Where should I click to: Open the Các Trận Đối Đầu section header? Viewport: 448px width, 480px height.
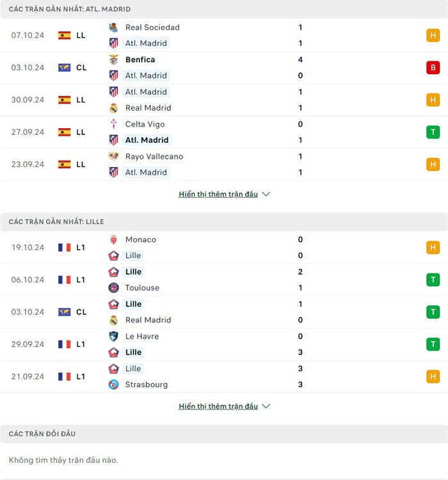(x=42, y=434)
